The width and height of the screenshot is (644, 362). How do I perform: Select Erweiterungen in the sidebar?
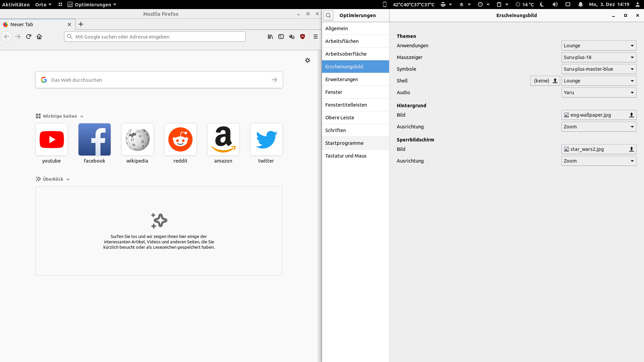341,79
